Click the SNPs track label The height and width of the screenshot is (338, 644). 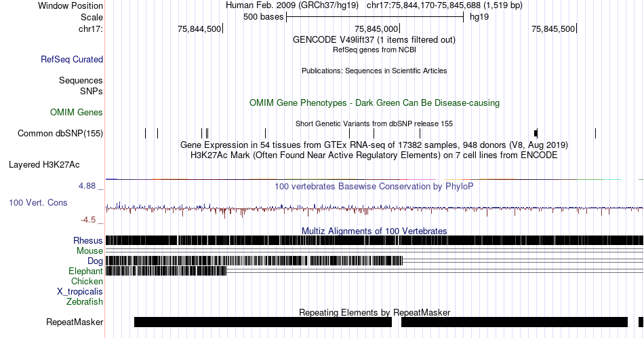tap(92, 91)
